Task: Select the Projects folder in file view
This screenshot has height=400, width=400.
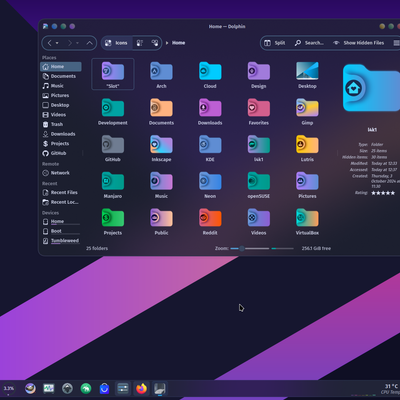Action: point(113,221)
